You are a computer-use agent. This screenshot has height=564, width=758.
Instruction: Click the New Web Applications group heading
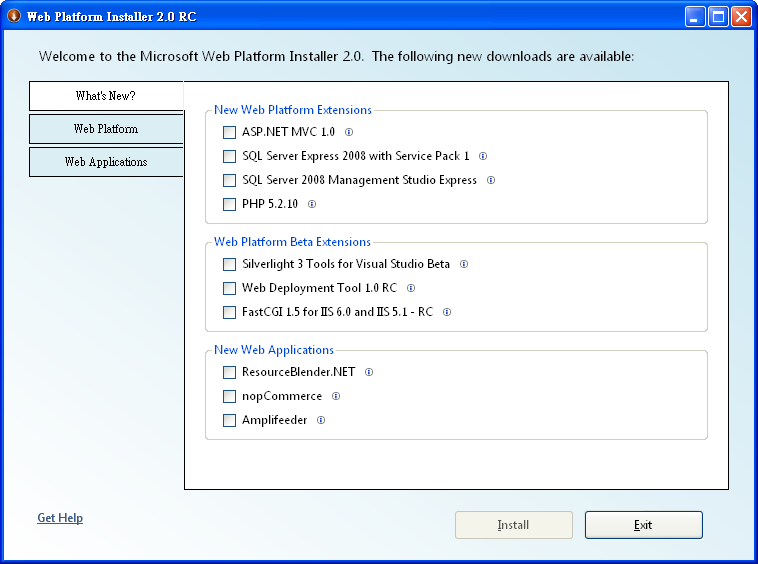click(274, 350)
